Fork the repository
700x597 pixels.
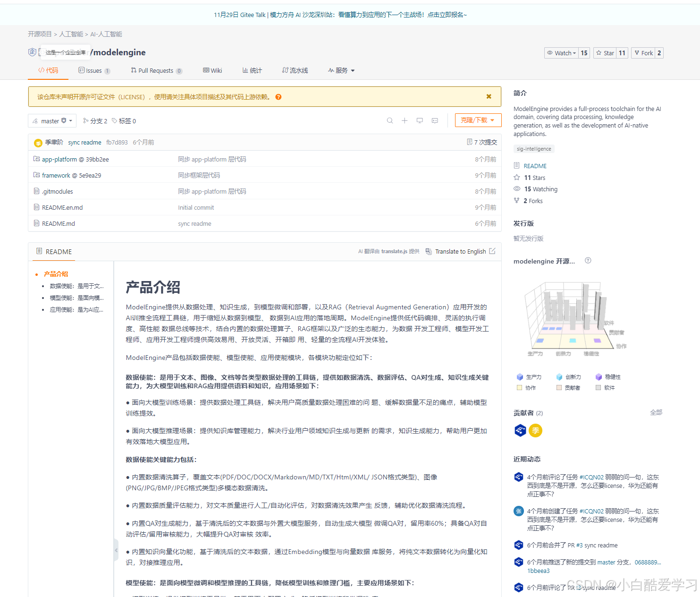643,53
